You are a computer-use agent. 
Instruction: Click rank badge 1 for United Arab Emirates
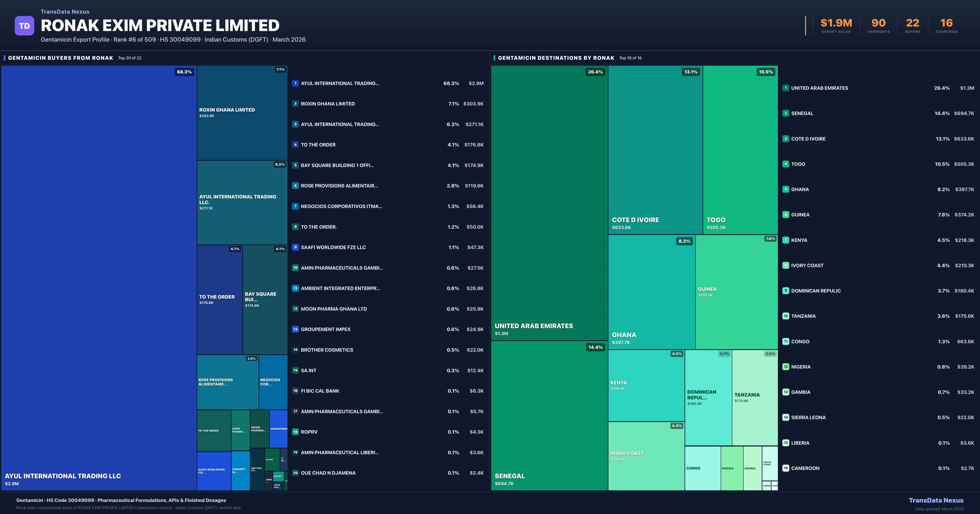786,88
